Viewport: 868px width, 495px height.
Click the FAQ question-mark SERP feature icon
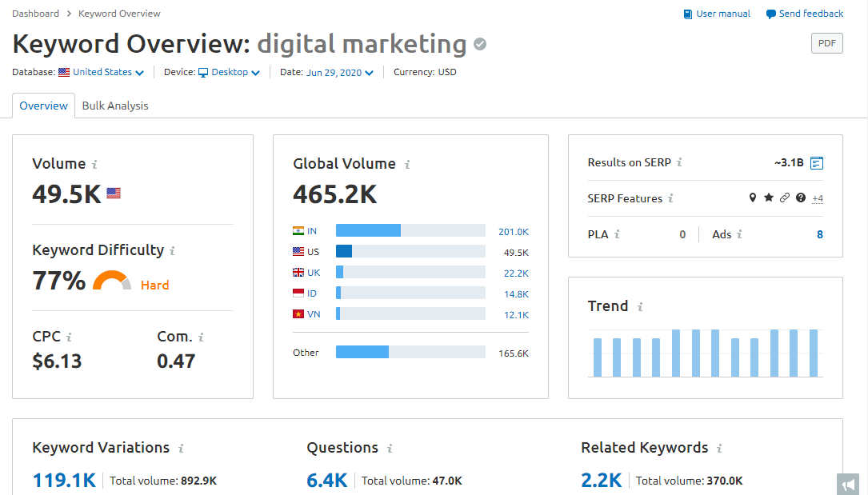(x=801, y=198)
